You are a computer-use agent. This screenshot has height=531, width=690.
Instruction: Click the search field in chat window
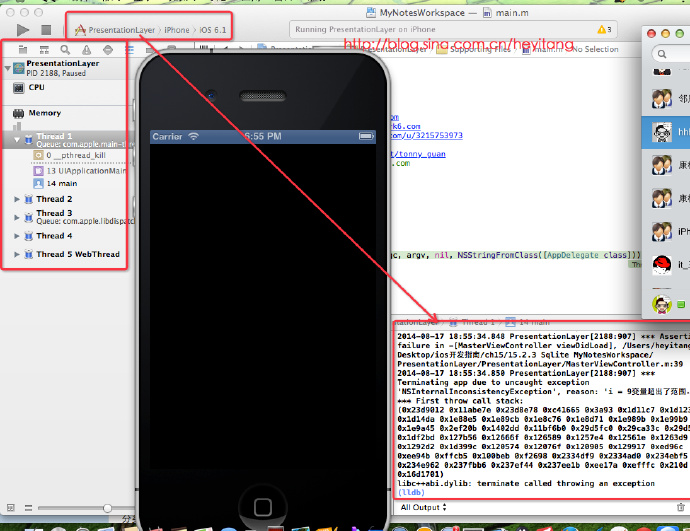671,54
